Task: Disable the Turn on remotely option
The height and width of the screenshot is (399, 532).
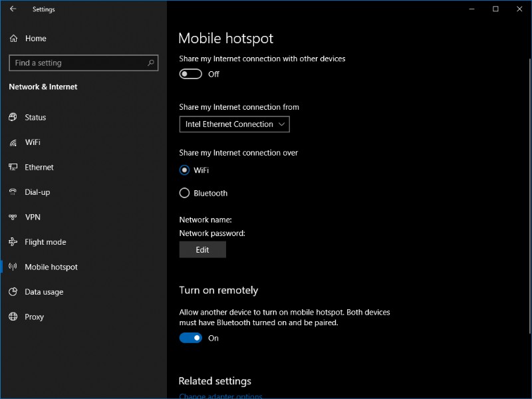Action: tap(190, 338)
